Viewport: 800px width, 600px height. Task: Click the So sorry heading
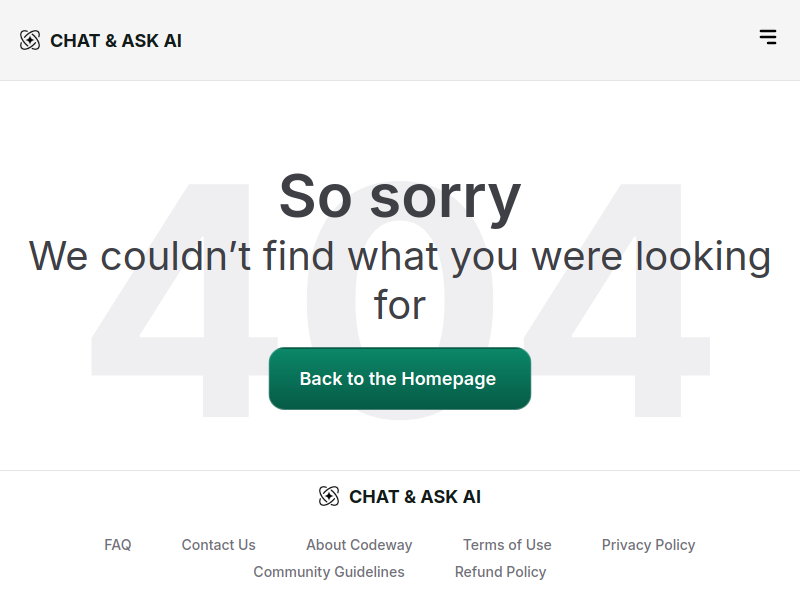[x=400, y=197]
